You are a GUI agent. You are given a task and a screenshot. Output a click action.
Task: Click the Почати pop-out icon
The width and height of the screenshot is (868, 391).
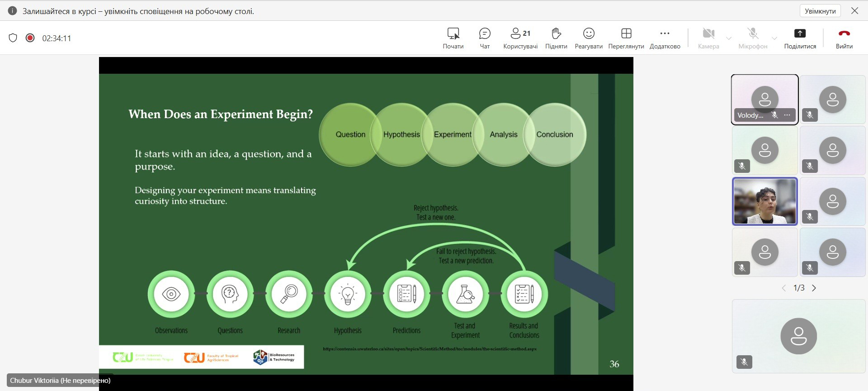point(453,38)
